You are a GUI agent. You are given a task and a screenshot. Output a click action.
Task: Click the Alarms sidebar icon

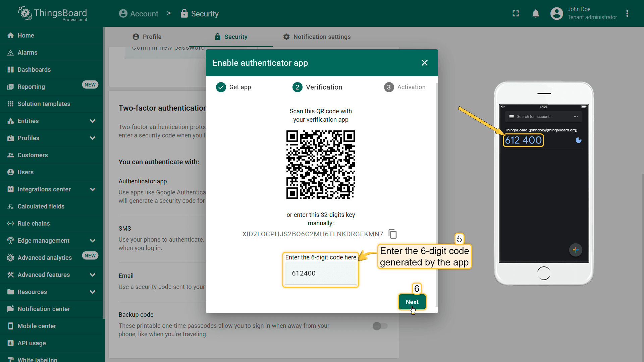coord(10,53)
